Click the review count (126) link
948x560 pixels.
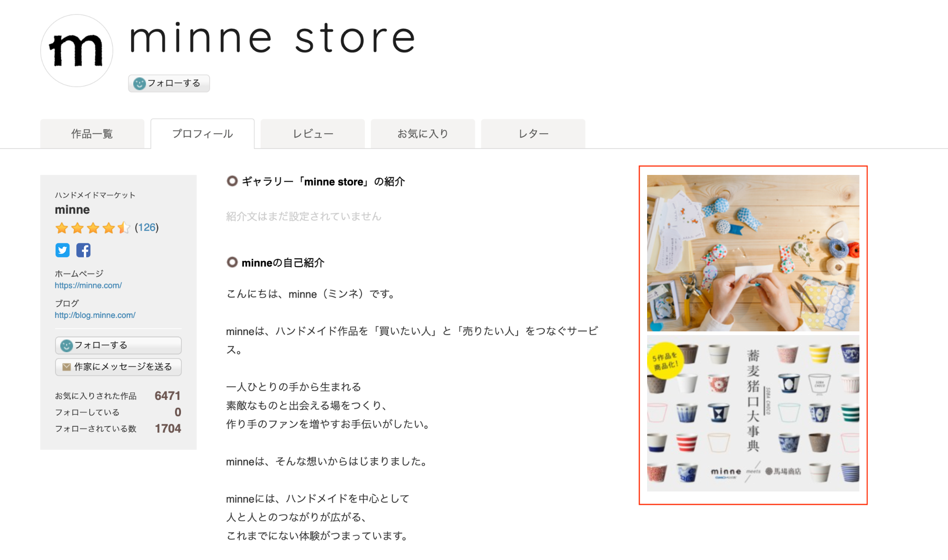[x=147, y=227]
